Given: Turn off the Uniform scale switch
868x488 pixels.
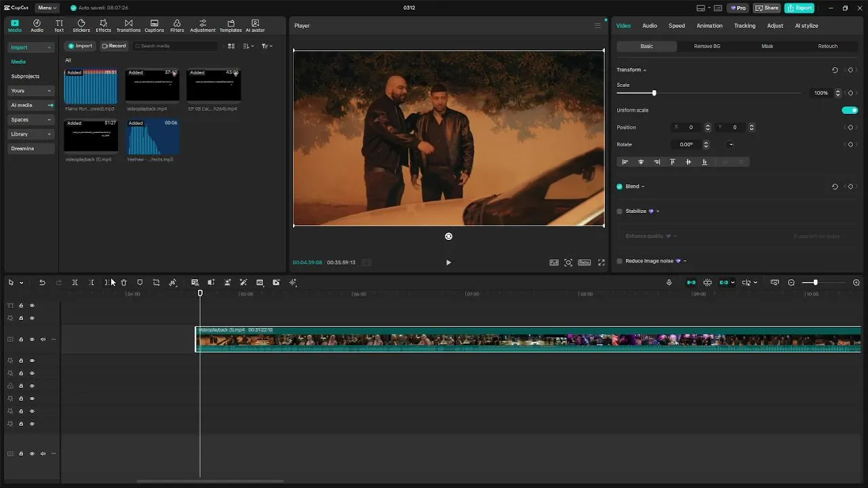Looking at the screenshot, I should pos(849,110).
